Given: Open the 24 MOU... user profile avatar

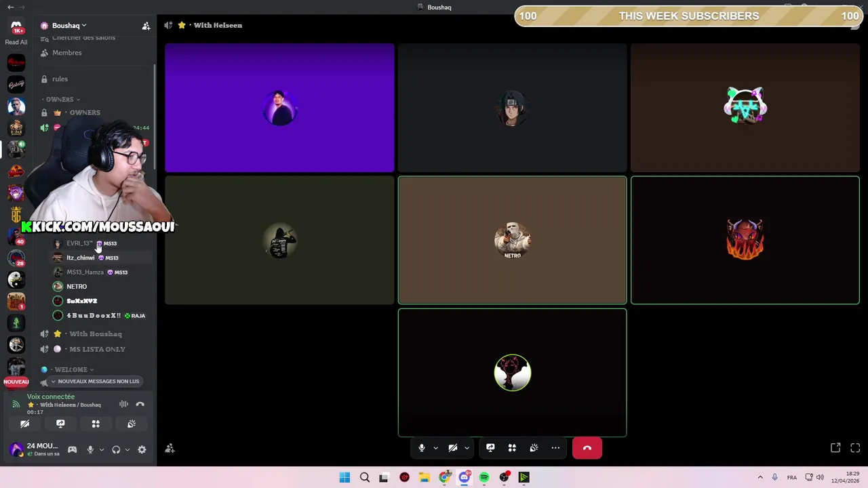Looking at the screenshot, I should pos(16,449).
